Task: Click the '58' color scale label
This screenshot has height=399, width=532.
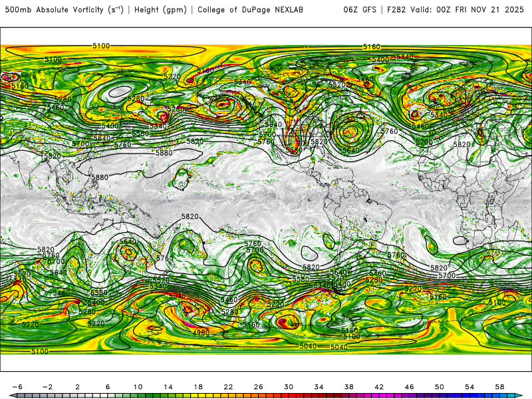Action: click(500, 387)
